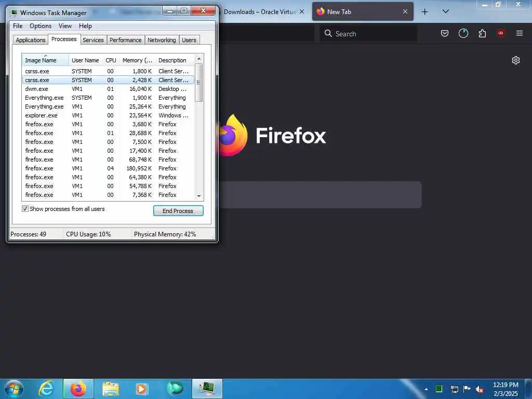Click the uBlock Origin extension icon
The height and width of the screenshot is (399, 532).
[x=500, y=33]
